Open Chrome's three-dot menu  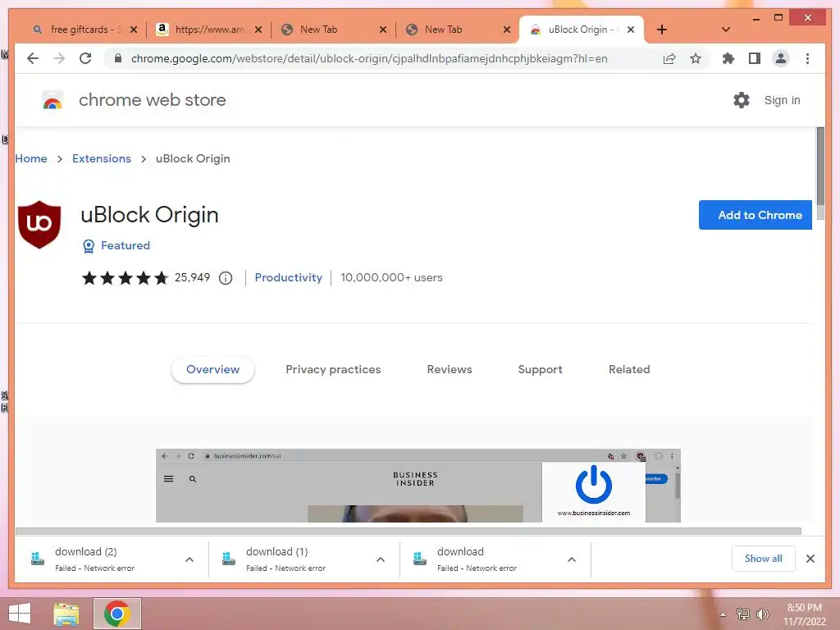click(x=807, y=58)
